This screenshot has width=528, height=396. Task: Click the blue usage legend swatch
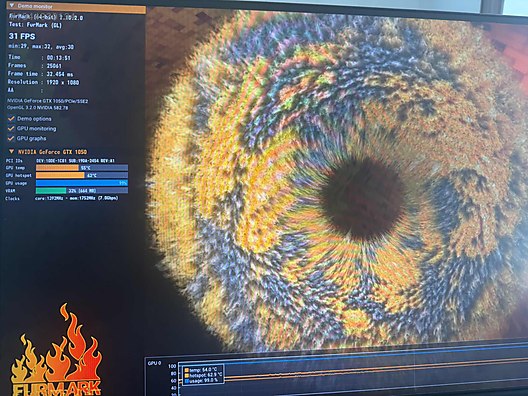pos(187,381)
